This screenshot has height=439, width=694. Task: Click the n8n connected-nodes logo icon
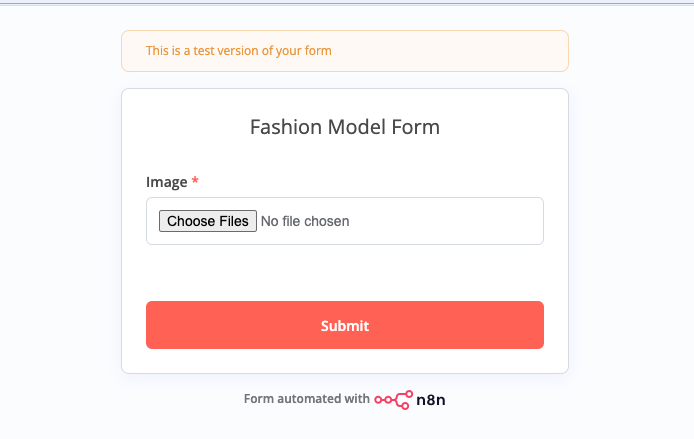(x=392, y=399)
